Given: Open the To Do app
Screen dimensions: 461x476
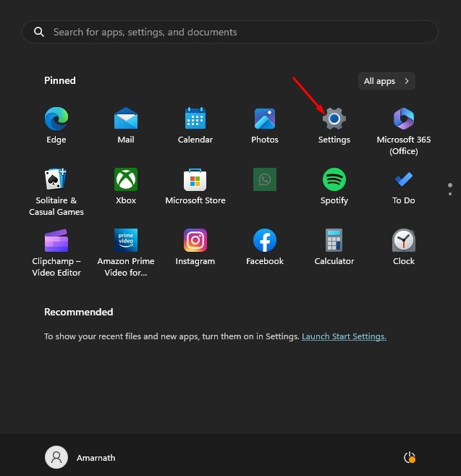Looking at the screenshot, I should point(403,179).
